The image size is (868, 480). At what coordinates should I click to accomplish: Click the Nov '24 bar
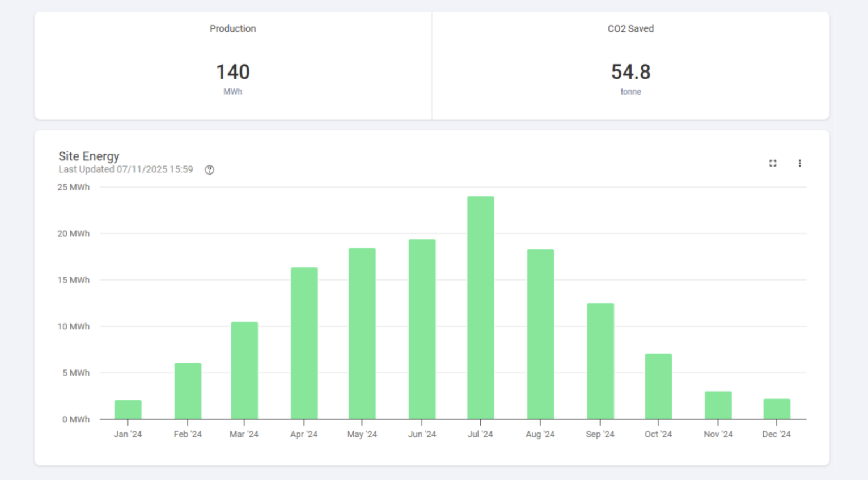point(718,405)
